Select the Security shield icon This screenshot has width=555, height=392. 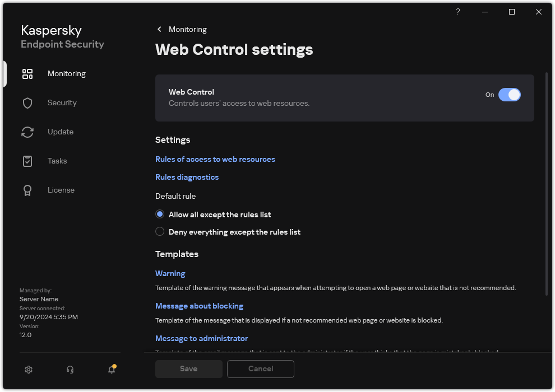[x=27, y=102]
